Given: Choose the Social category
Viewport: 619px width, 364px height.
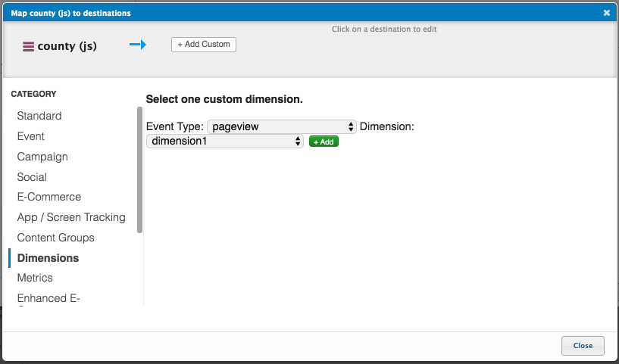Looking at the screenshot, I should 32,177.
